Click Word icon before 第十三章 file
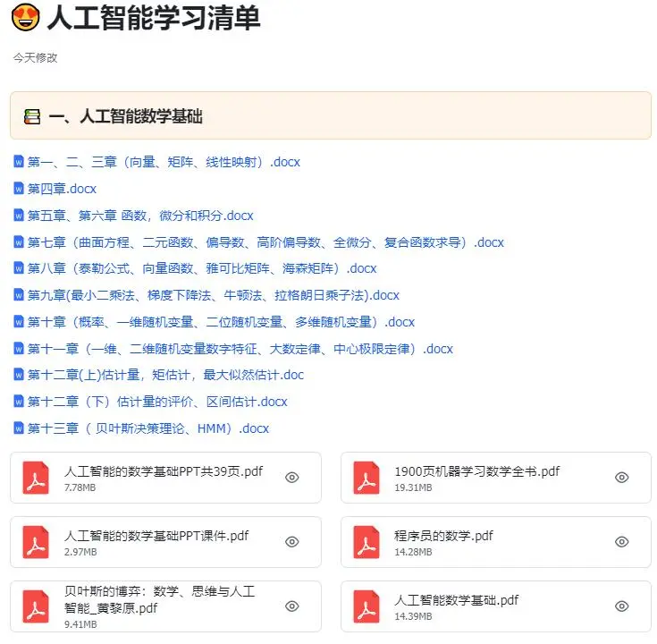Viewport: 657px width, 644px height. (x=19, y=428)
